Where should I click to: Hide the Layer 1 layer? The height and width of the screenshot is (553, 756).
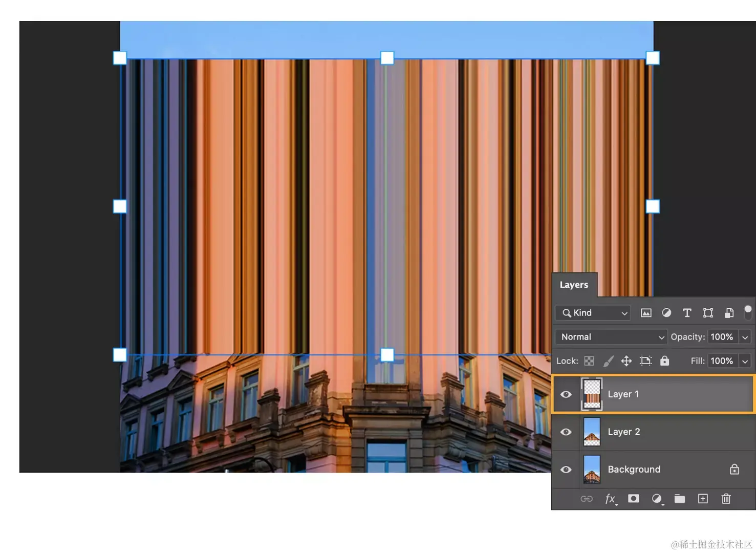pos(566,394)
